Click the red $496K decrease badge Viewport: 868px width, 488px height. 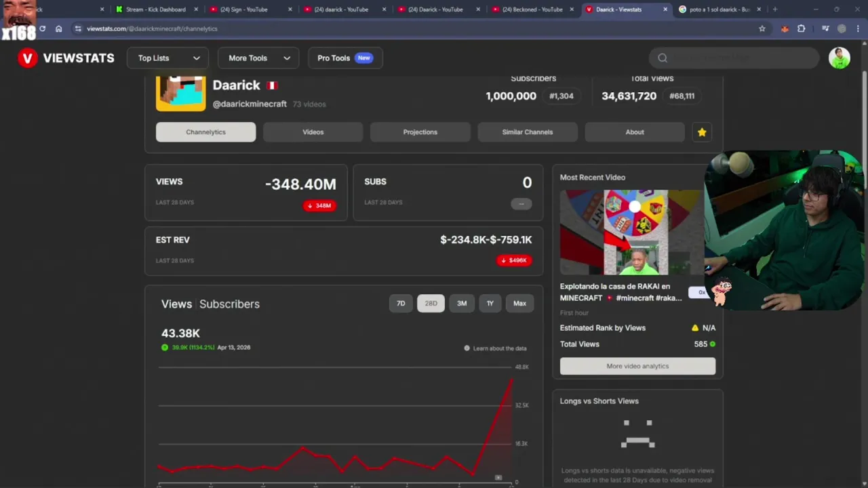pos(513,260)
